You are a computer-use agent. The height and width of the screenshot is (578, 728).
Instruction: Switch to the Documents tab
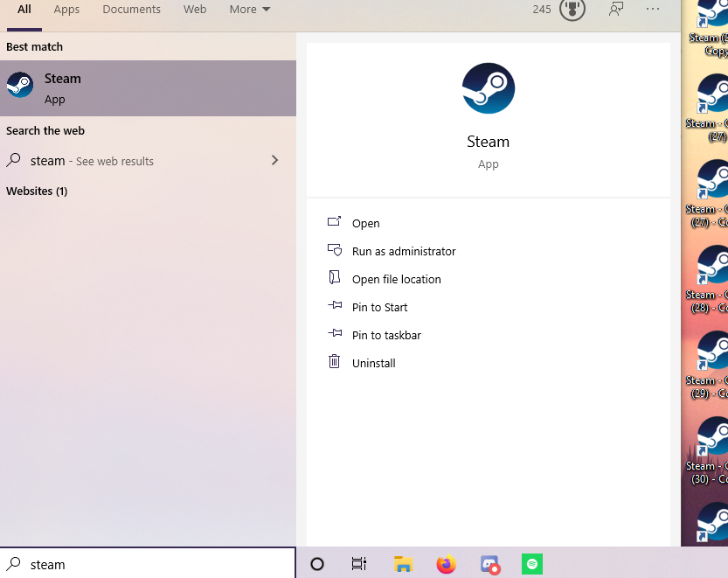pyautogui.click(x=131, y=10)
